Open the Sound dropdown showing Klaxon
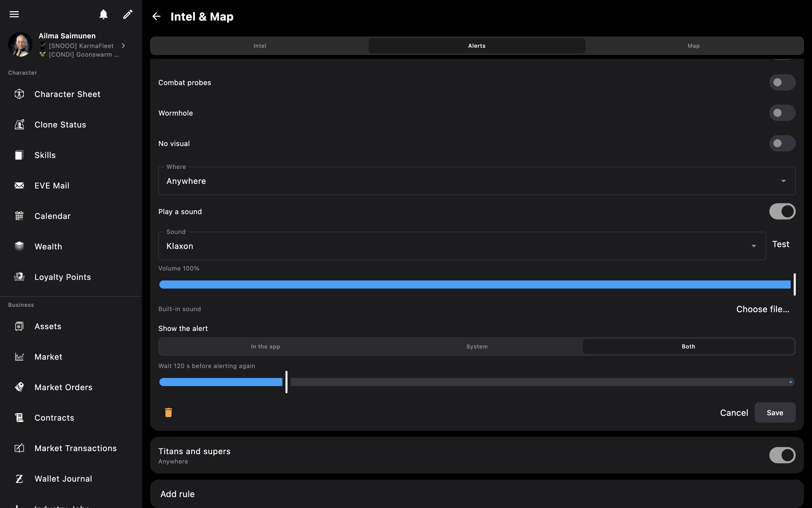The width and height of the screenshot is (812, 508). click(x=462, y=246)
